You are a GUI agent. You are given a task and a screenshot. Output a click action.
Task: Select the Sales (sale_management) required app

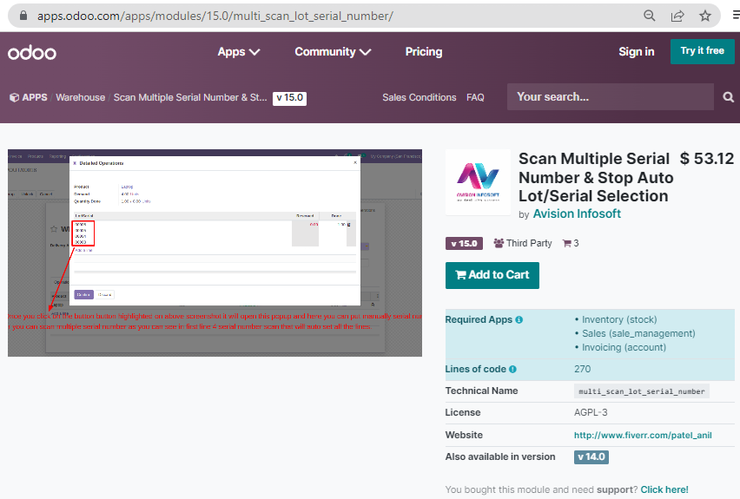tap(639, 334)
